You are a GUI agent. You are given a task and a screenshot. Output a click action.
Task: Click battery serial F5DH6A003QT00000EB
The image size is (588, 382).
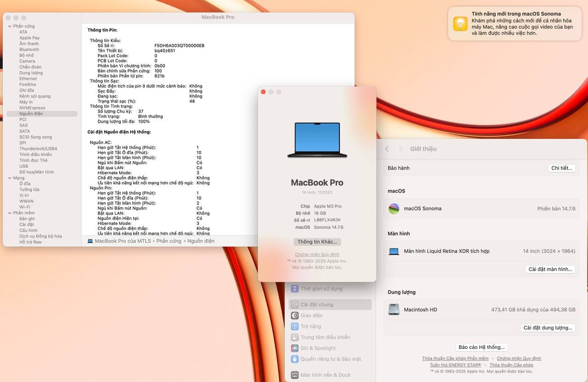click(179, 46)
